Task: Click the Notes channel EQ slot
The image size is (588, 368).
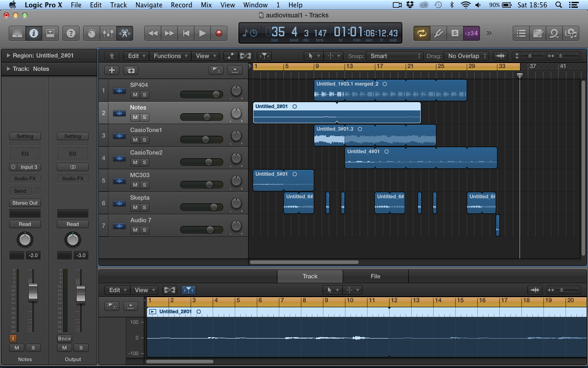Action: point(25,154)
